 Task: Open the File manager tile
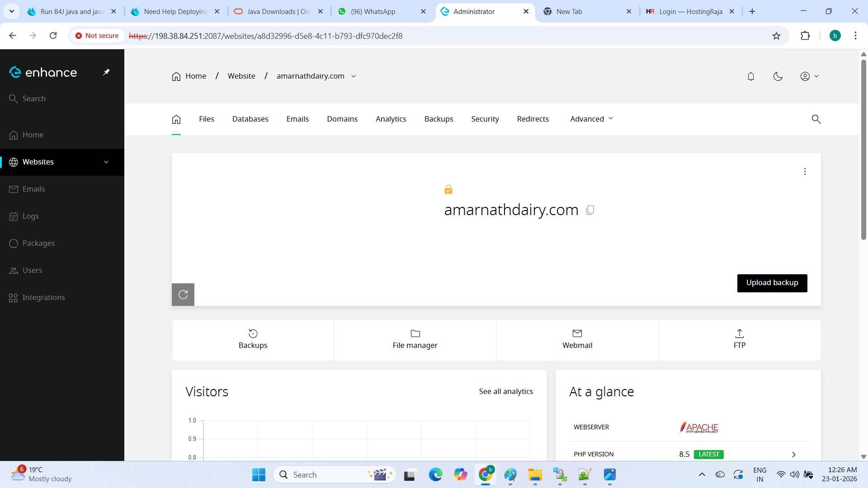coord(415,339)
